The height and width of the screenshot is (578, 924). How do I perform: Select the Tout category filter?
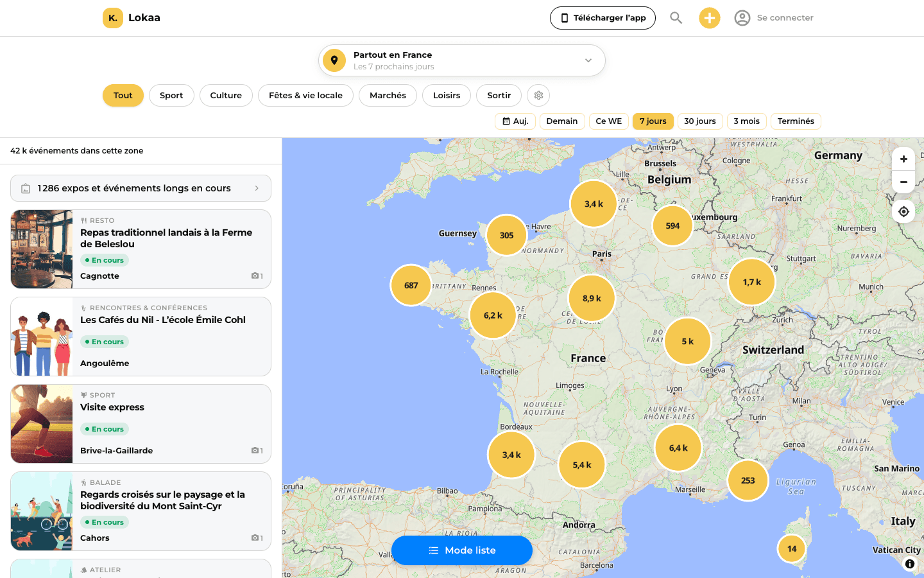(123, 96)
